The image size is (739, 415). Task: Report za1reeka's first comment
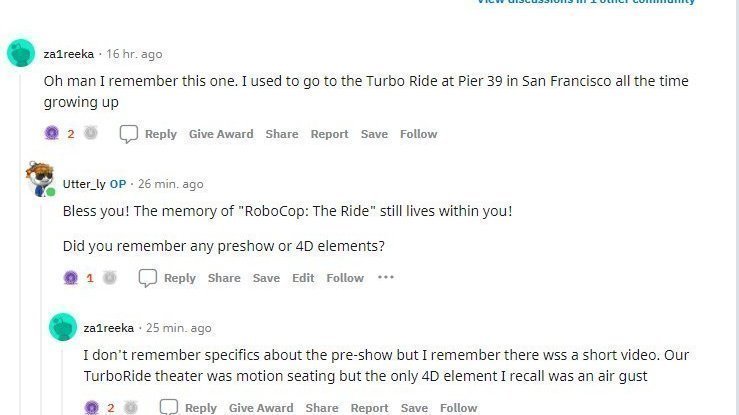(329, 134)
